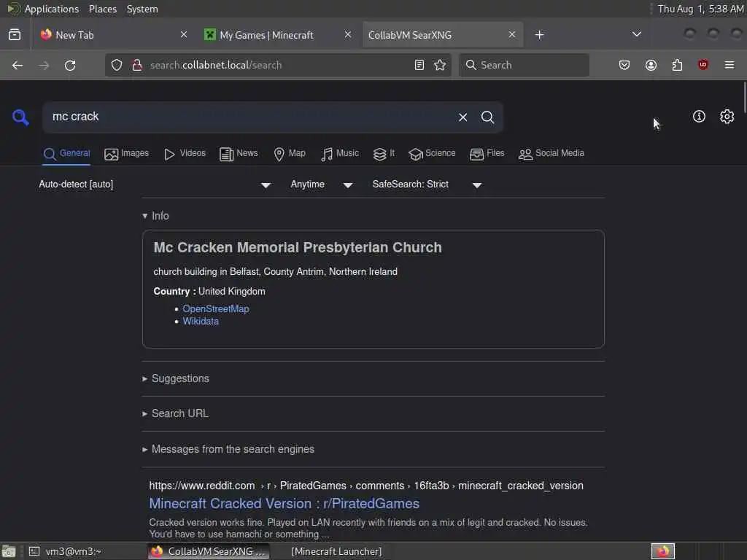The height and width of the screenshot is (560, 747).
Task: Switch to It search category
Action: tap(384, 153)
